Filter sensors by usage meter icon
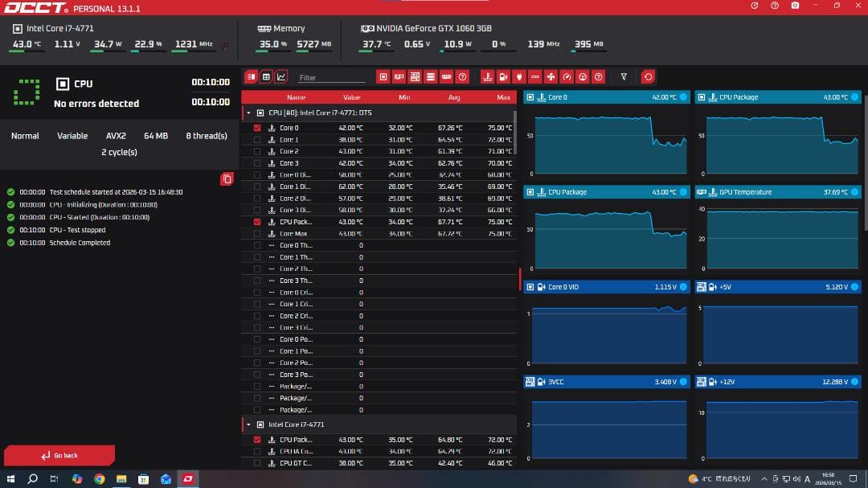The width and height of the screenshot is (868, 488). click(x=583, y=77)
